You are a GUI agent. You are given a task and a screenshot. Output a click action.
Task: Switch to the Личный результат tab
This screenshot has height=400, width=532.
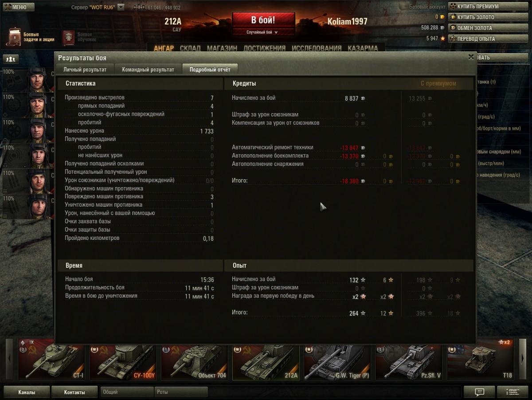[85, 69]
